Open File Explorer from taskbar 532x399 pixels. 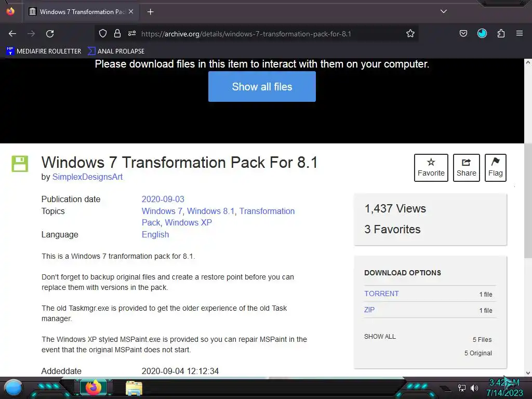point(134,388)
